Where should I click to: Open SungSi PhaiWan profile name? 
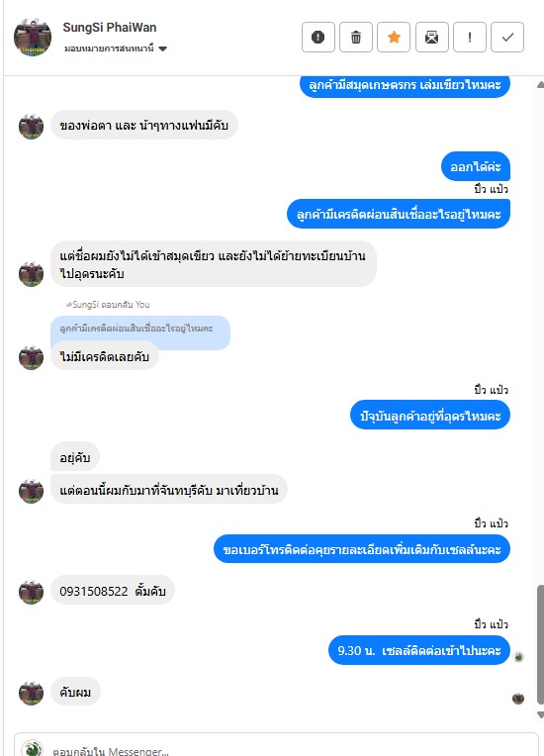(110, 28)
